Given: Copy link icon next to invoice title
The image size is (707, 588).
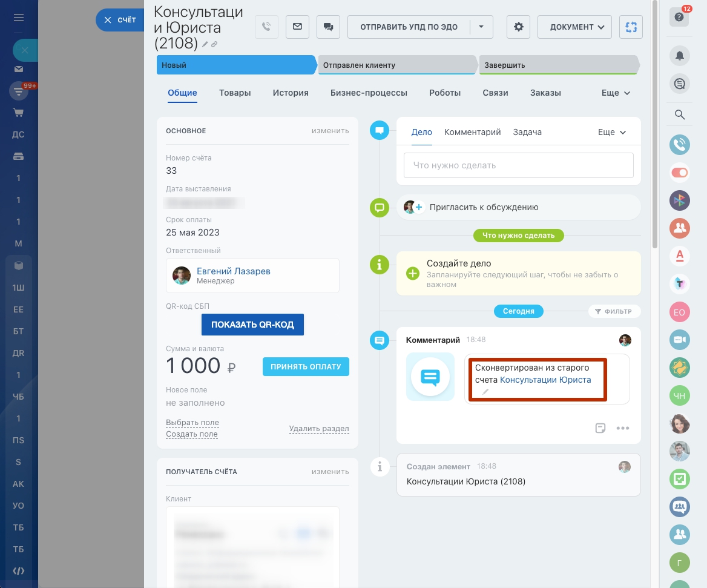Looking at the screenshot, I should [x=214, y=44].
